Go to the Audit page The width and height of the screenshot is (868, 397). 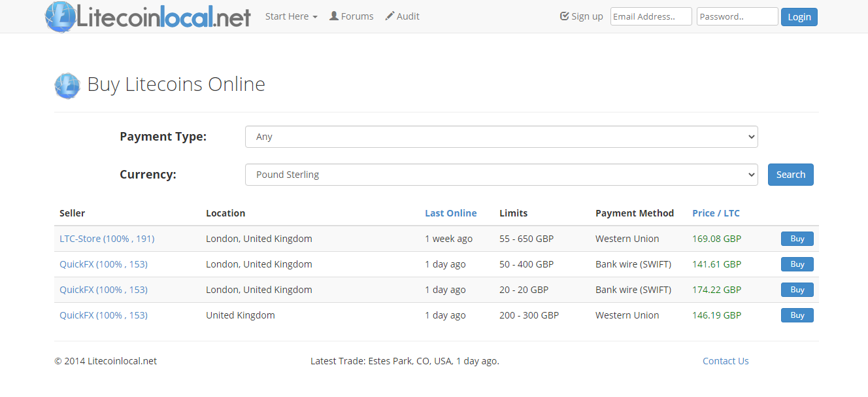[403, 16]
